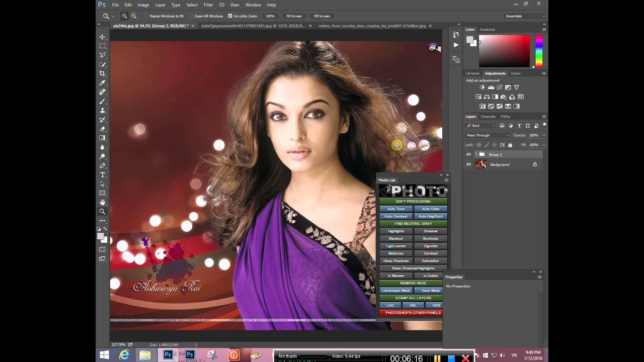Open the Window menu
Viewport: 644px width, 362px height.
tap(253, 5)
